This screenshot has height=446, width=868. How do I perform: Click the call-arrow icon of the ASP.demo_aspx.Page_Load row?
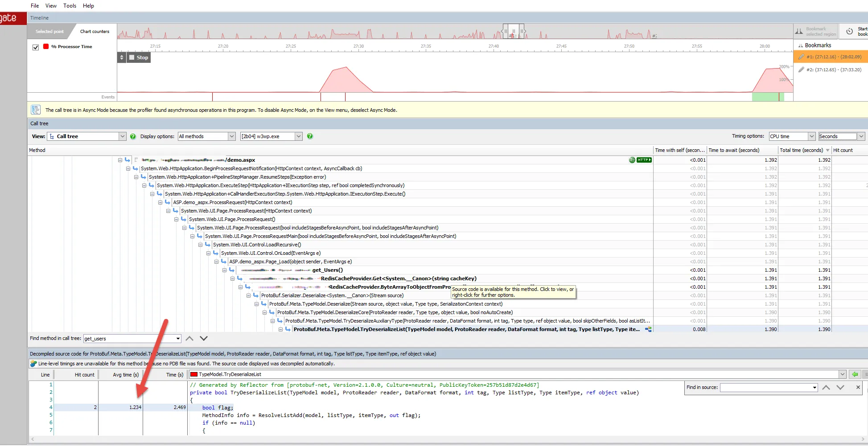(224, 262)
